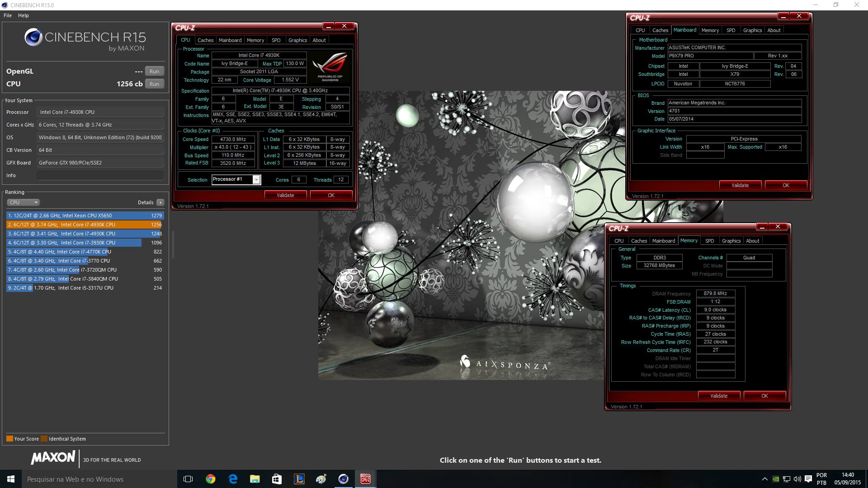This screenshot has width=868, height=488.
Task: Click the 1256 cb CPU score
Action: click(x=130, y=84)
